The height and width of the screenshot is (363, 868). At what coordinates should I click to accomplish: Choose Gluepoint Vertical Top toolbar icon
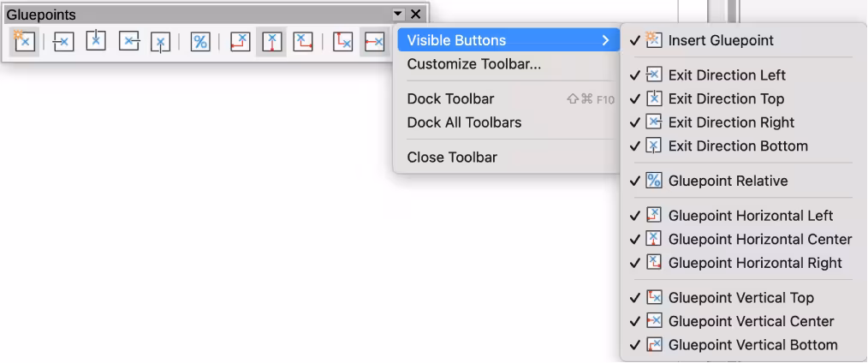342,41
